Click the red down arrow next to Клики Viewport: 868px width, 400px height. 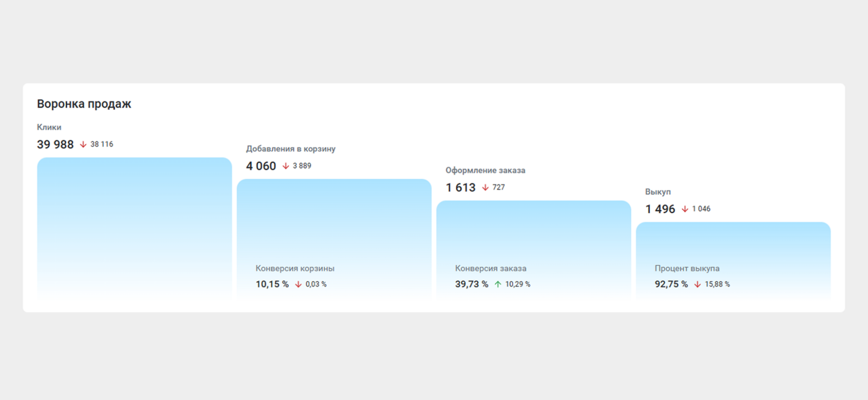click(83, 145)
